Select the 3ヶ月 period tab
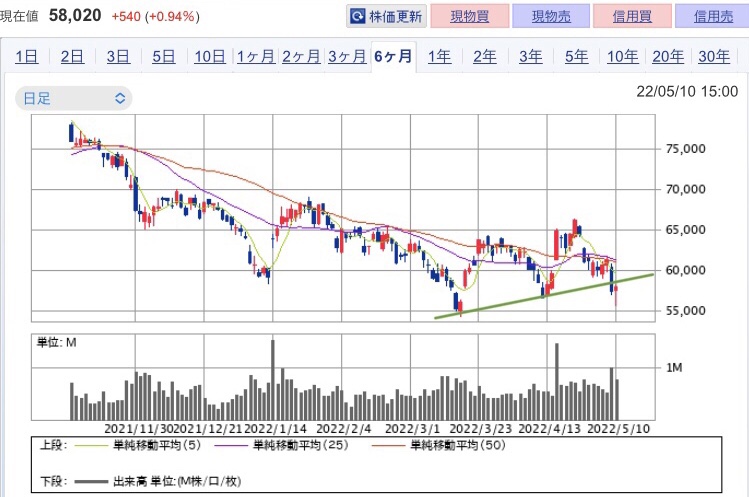 347,56
